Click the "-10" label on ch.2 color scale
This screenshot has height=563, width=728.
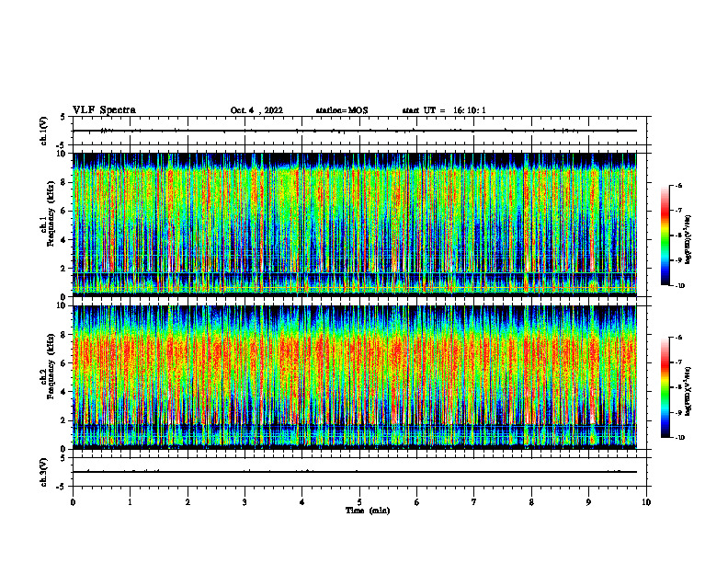click(x=679, y=438)
